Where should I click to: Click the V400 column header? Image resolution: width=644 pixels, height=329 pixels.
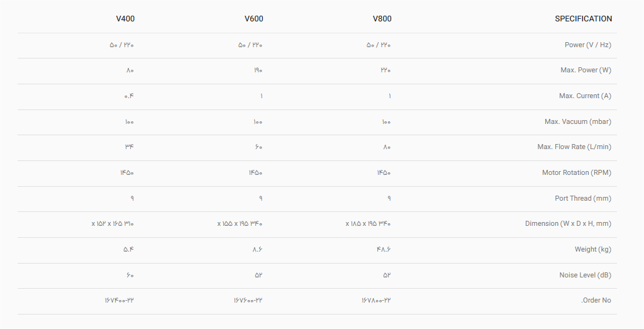point(125,19)
